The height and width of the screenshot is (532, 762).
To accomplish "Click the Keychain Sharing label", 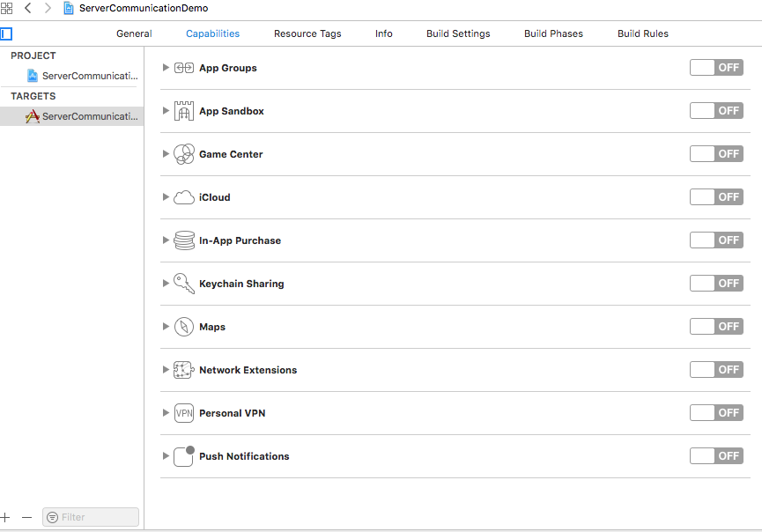I will tap(241, 284).
